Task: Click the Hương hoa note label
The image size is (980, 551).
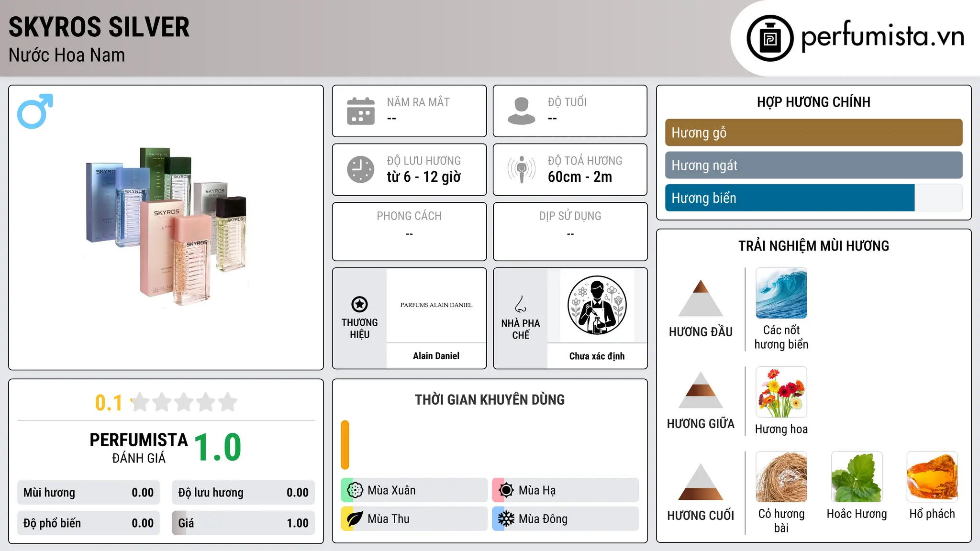Action: click(781, 429)
